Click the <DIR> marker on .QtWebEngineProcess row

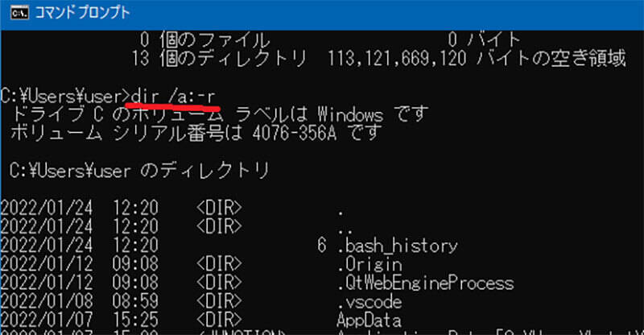219,283
